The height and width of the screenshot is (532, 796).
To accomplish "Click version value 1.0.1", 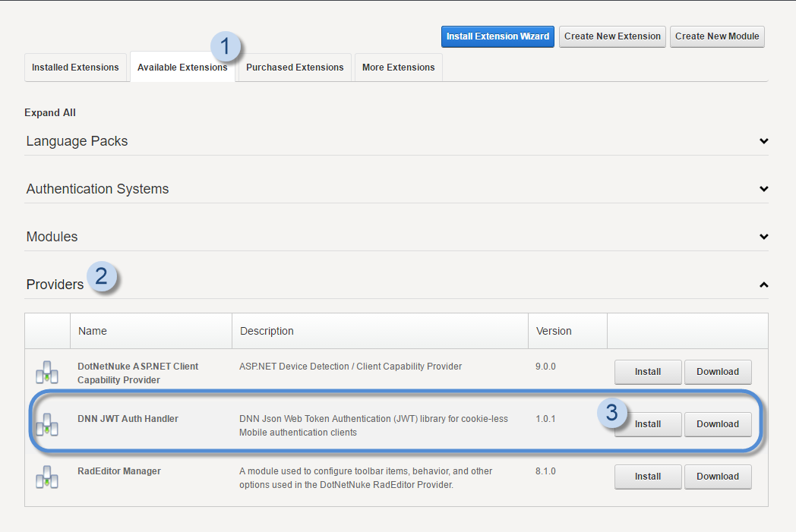I will (x=545, y=418).
